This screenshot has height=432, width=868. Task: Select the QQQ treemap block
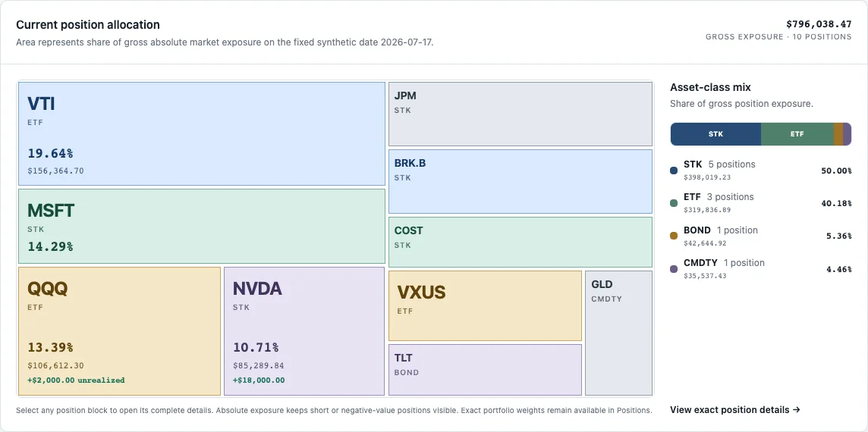120,331
